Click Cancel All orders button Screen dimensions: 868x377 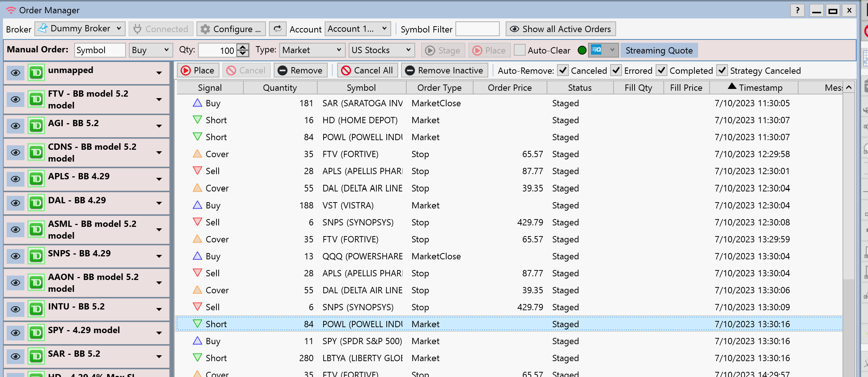[x=367, y=70]
